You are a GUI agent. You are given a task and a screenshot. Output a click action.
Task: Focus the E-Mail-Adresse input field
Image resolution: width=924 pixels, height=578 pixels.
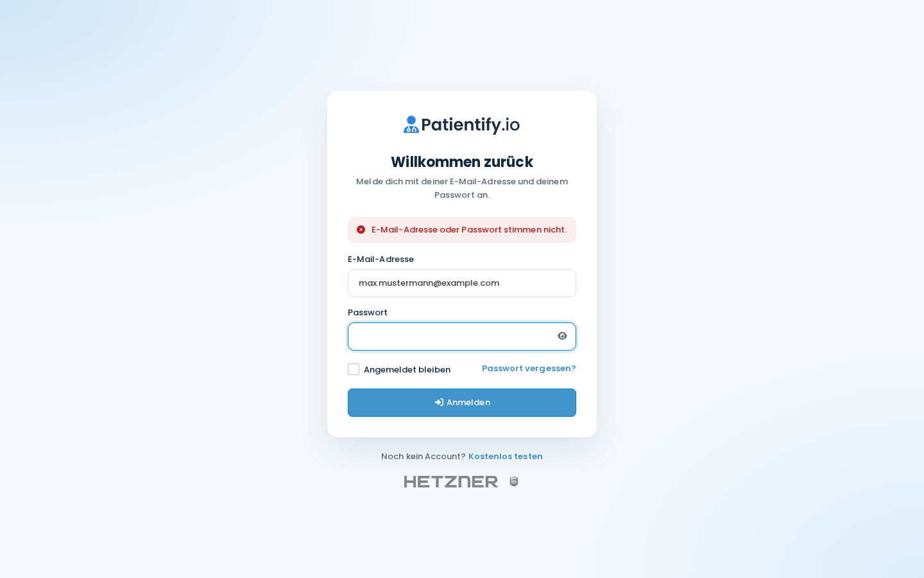click(x=462, y=283)
